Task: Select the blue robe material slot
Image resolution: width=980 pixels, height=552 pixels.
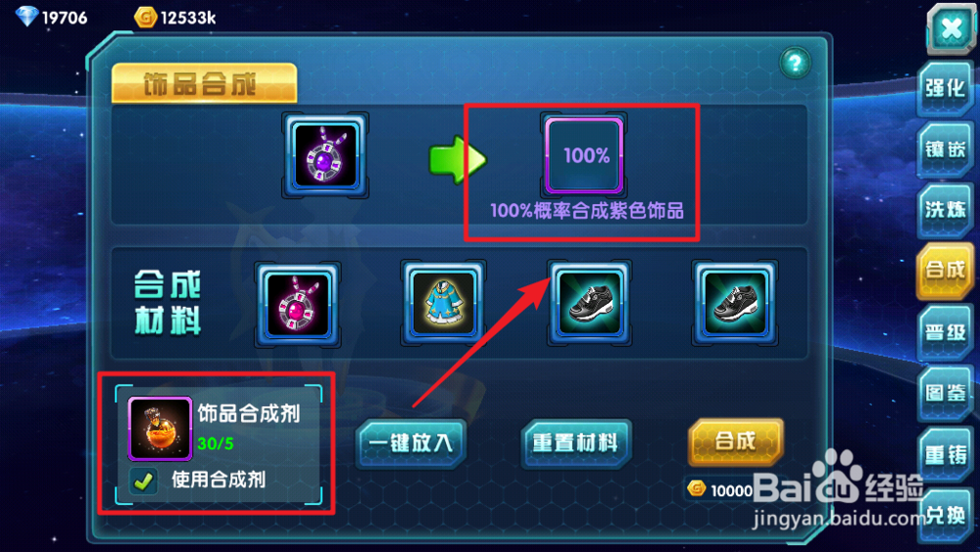Action: point(443,304)
